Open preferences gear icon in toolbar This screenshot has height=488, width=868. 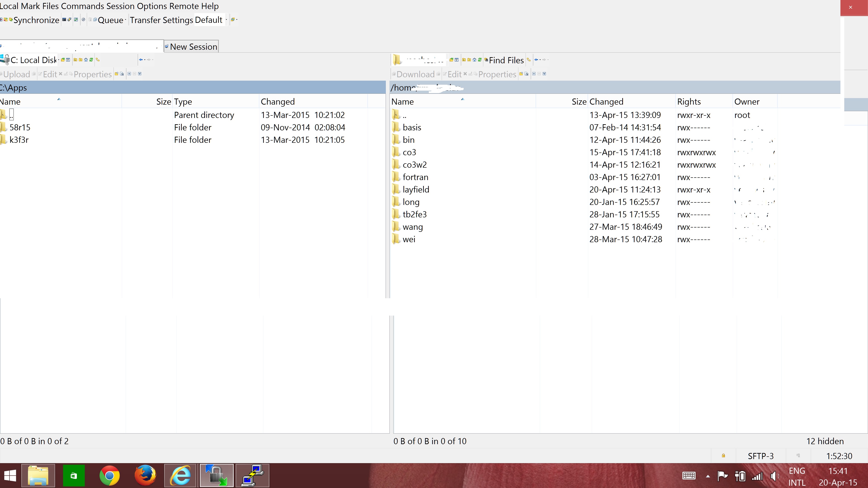pos(83,19)
